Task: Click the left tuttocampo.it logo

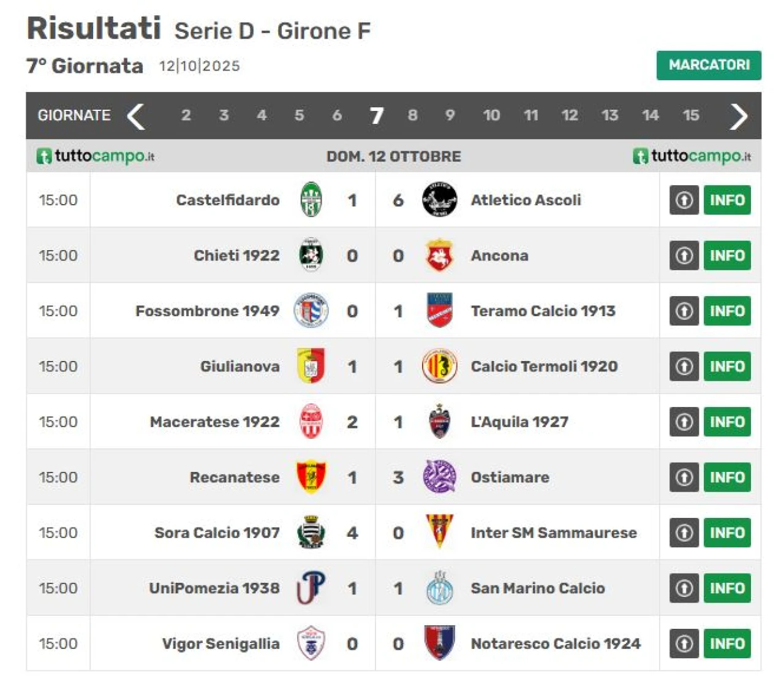Action: pos(96,156)
